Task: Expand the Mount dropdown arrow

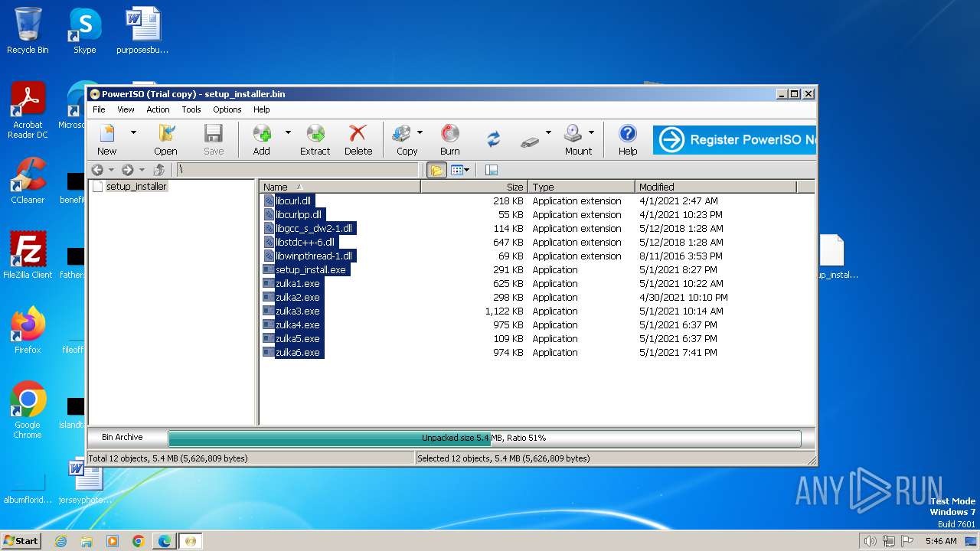Action: pyautogui.click(x=591, y=132)
